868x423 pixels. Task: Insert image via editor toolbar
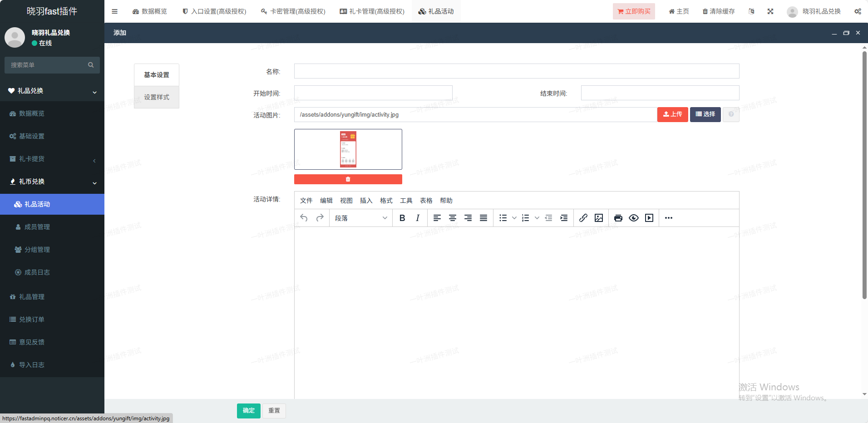(x=599, y=218)
